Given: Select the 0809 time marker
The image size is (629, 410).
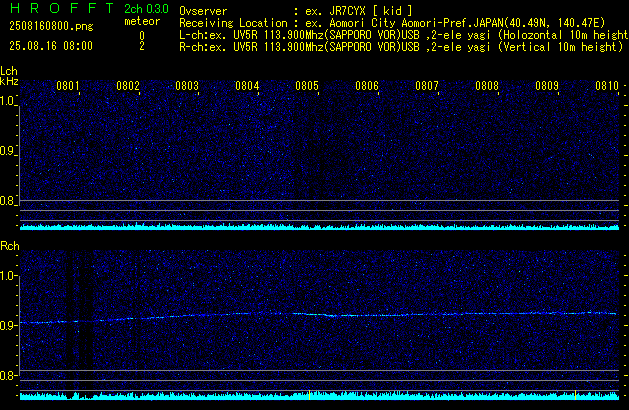Looking at the screenshot, I should (547, 86).
